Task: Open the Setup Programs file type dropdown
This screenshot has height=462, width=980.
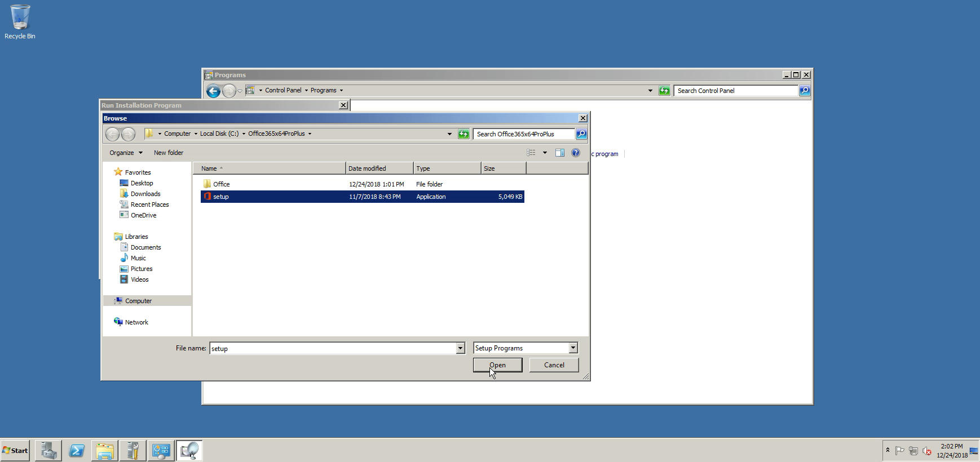Action: pos(573,348)
